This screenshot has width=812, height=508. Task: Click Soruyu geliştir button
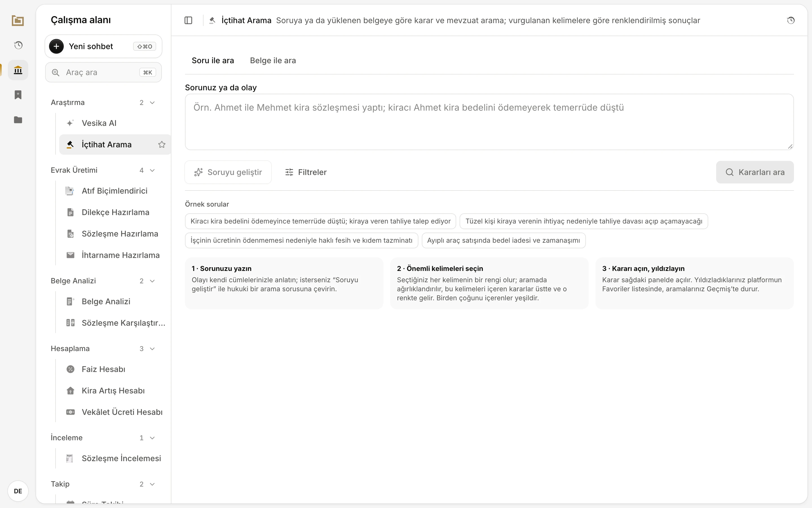228,172
